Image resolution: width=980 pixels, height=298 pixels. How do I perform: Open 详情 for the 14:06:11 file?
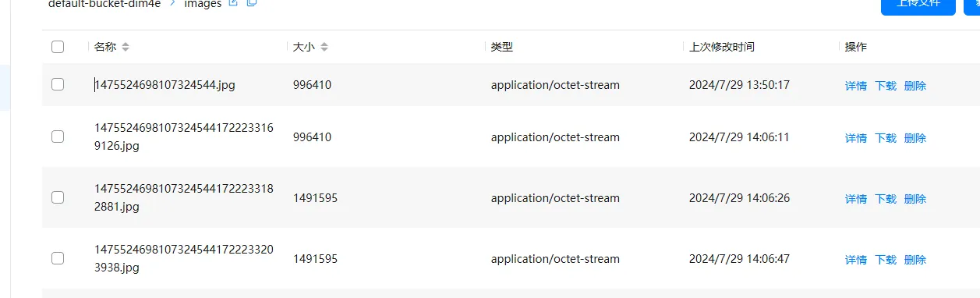856,138
